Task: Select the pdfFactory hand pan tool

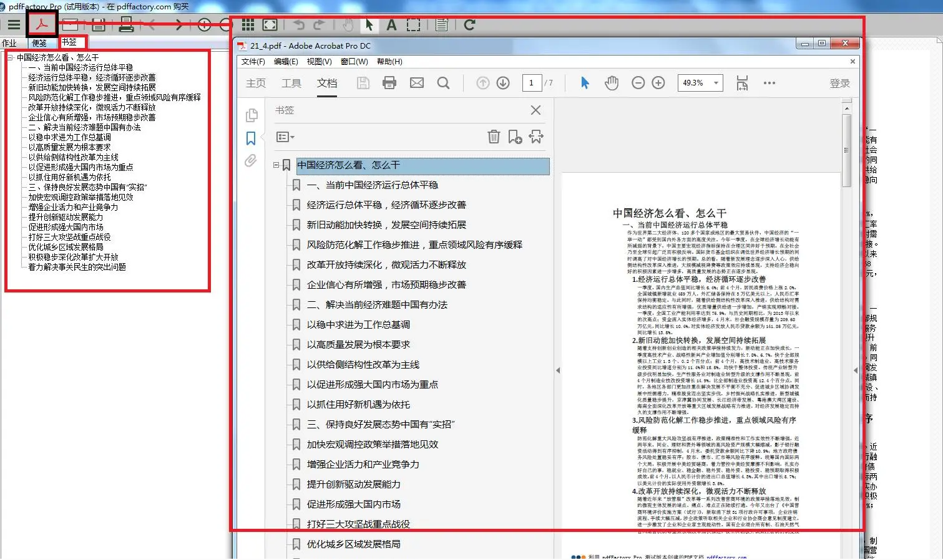Action: point(348,25)
